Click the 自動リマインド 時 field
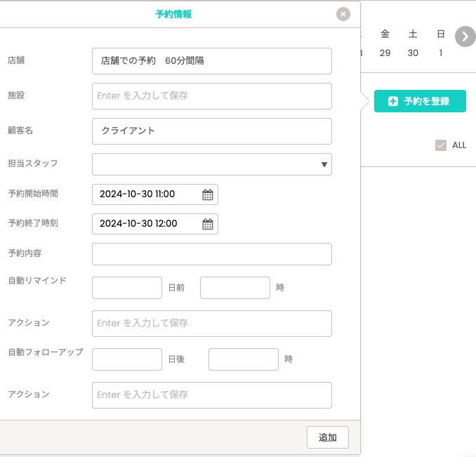This screenshot has height=457, width=476. point(235,288)
